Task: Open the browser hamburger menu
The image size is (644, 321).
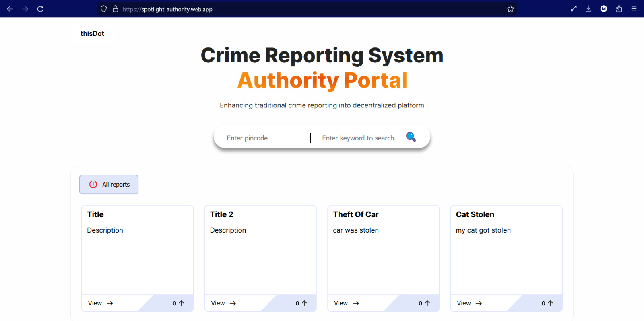Action: click(x=634, y=9)
